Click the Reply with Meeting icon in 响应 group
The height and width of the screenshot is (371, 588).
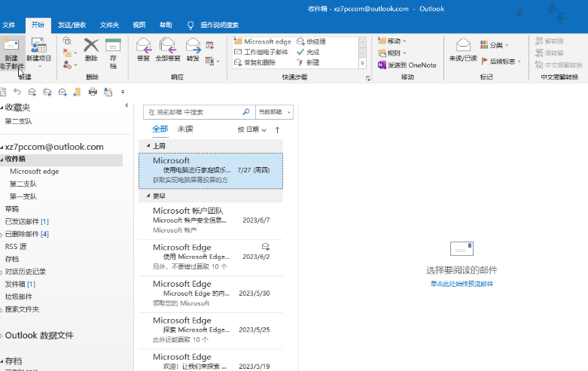210,46
